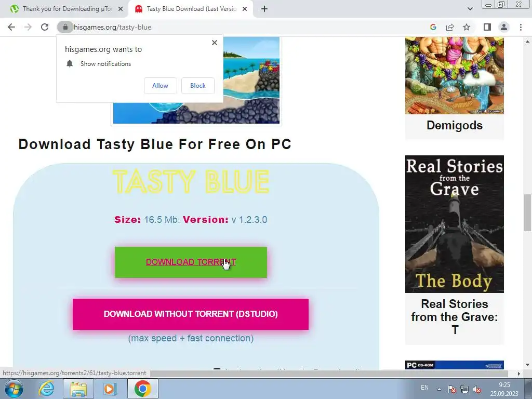Open Chrome's three-dot menu

pos(521,27)
